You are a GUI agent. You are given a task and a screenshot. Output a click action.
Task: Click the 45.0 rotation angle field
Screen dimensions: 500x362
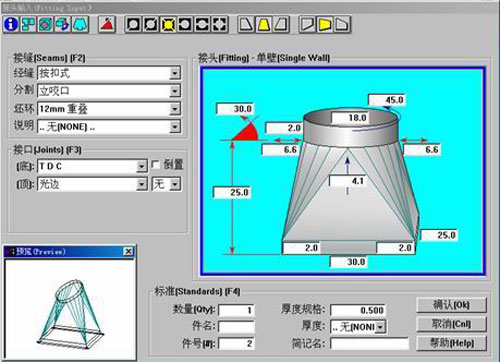pyautogui.click(x=387, y=100)
